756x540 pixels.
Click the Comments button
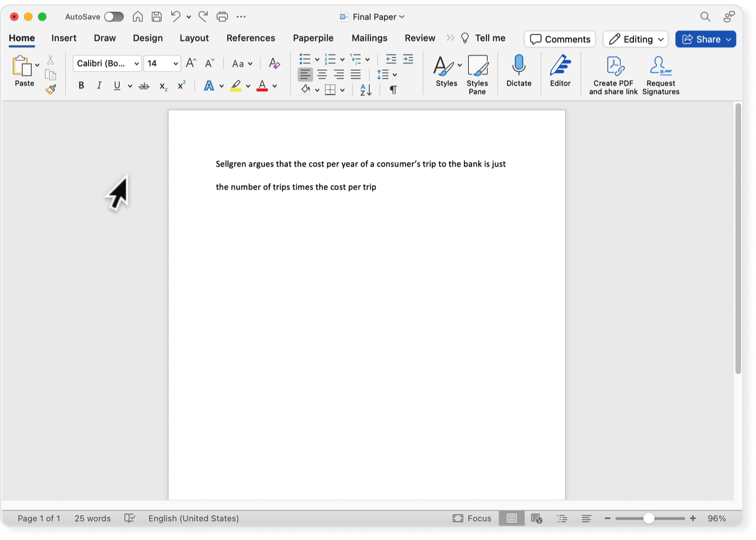pos(560,39)
